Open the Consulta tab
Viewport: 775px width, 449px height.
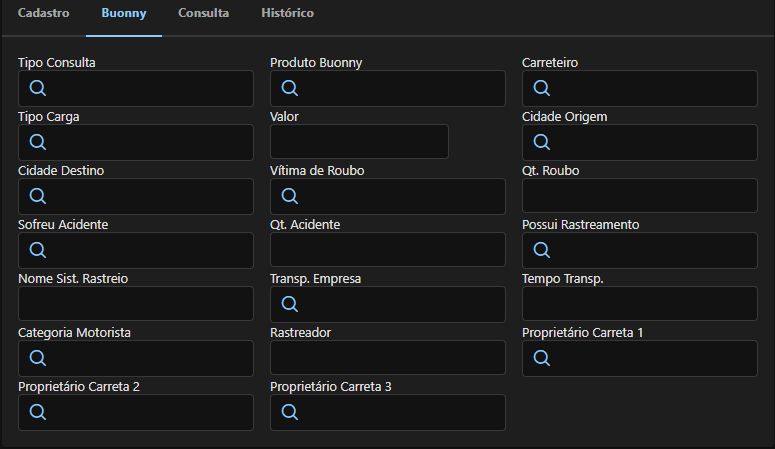[204, 13]
